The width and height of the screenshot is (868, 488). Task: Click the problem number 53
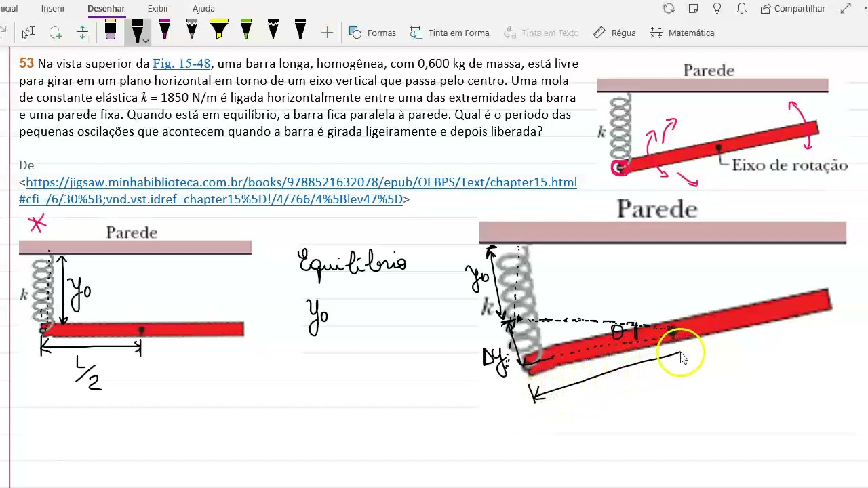pos(26,64)
